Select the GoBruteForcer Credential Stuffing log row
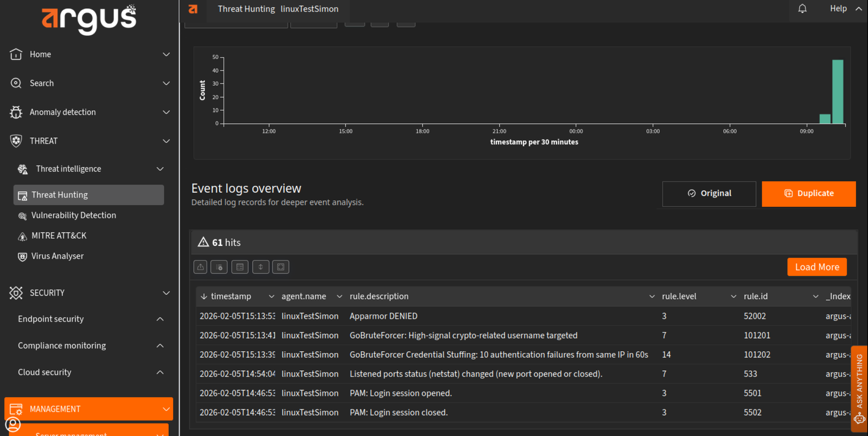The image size is (868, 436). coord(499,355)
